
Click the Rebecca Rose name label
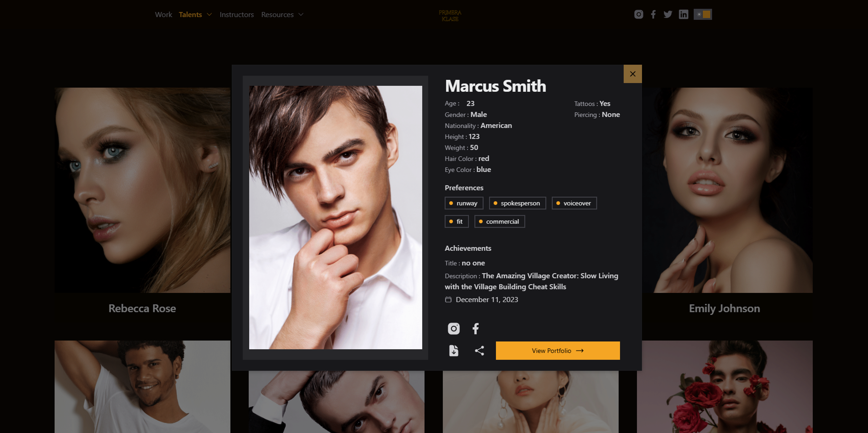142,308
